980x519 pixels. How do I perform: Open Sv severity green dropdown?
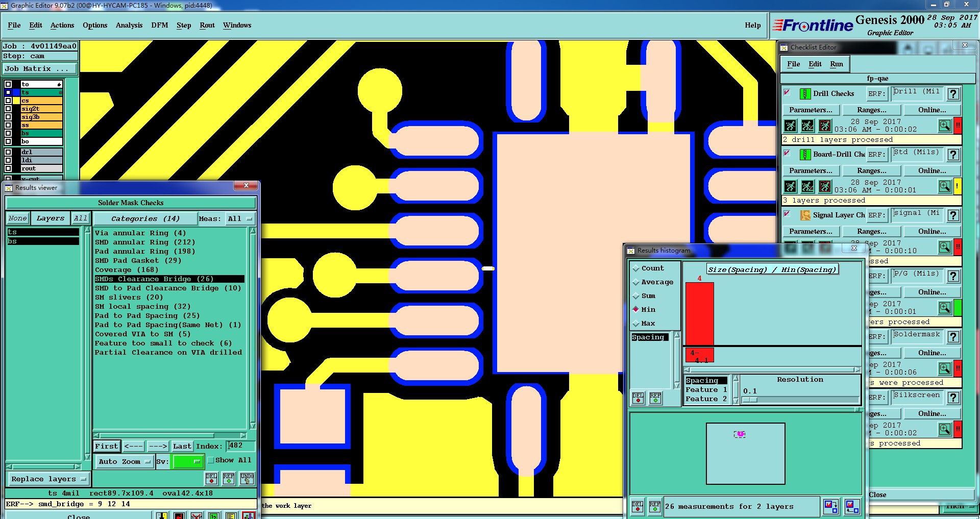188,461
